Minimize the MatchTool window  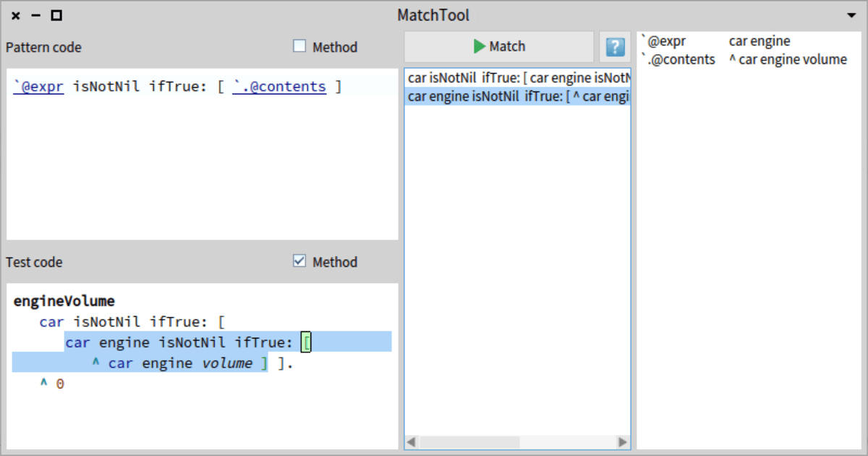tap(36, 15)
